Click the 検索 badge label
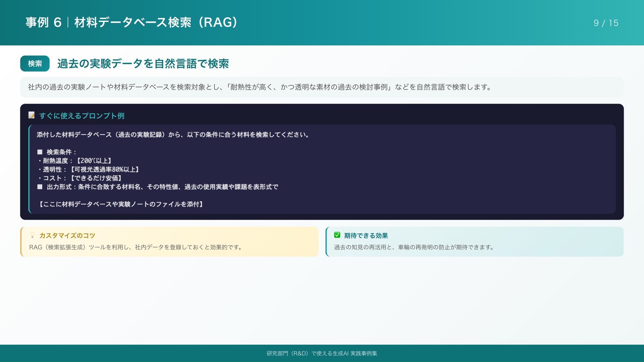 (x=35, y=63)
